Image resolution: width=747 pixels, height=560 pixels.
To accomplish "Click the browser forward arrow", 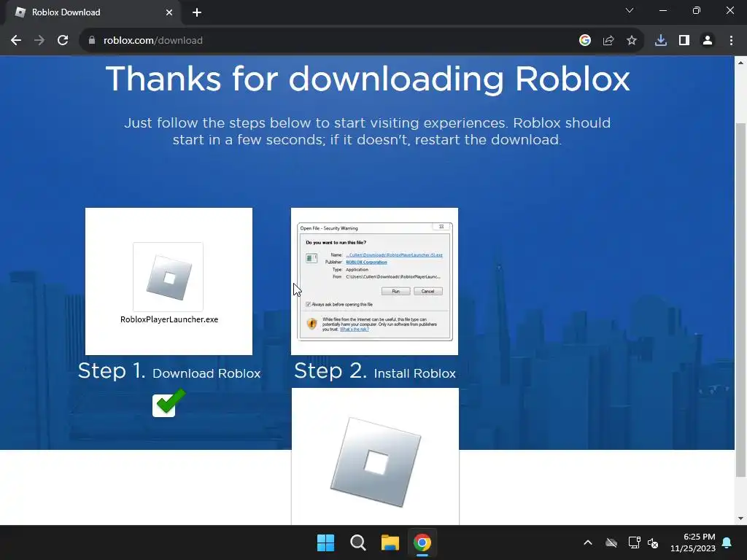I will click(x=39, y=41).
